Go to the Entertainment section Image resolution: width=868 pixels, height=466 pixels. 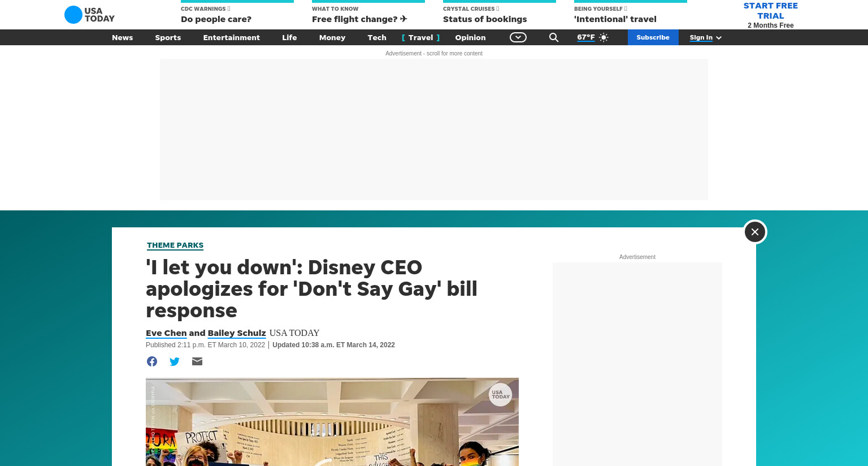[231, 37]
